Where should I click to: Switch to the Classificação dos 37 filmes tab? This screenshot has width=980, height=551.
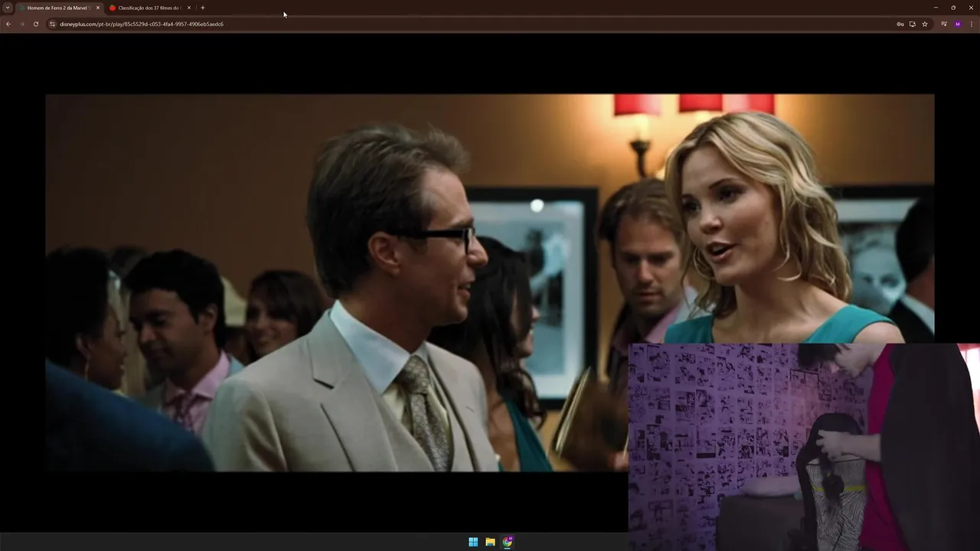151,8
